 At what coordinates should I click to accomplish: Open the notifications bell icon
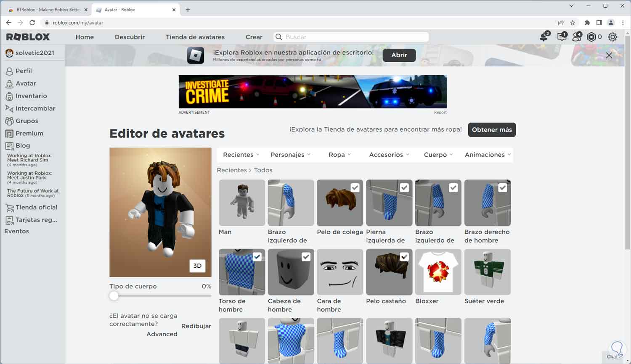pos(544,37)
